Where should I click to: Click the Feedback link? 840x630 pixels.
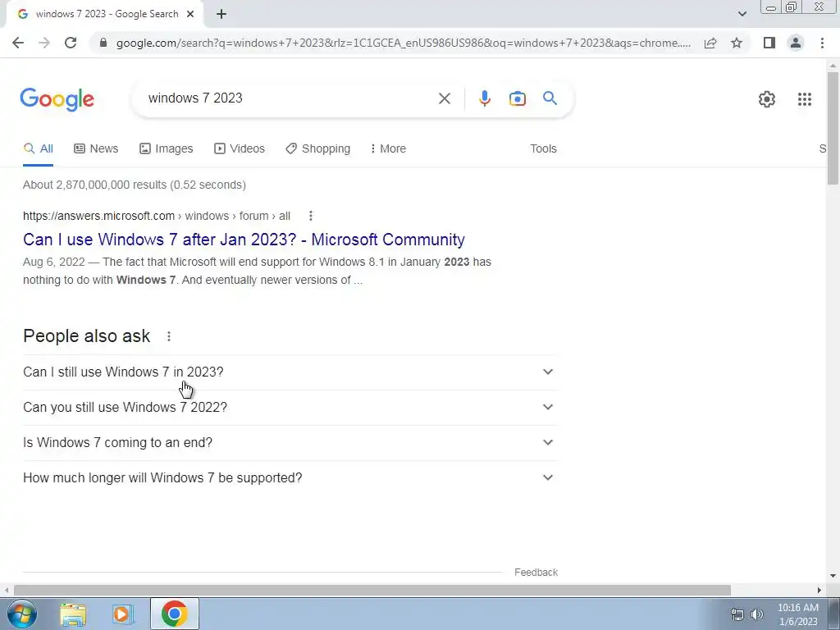[536, 573]
